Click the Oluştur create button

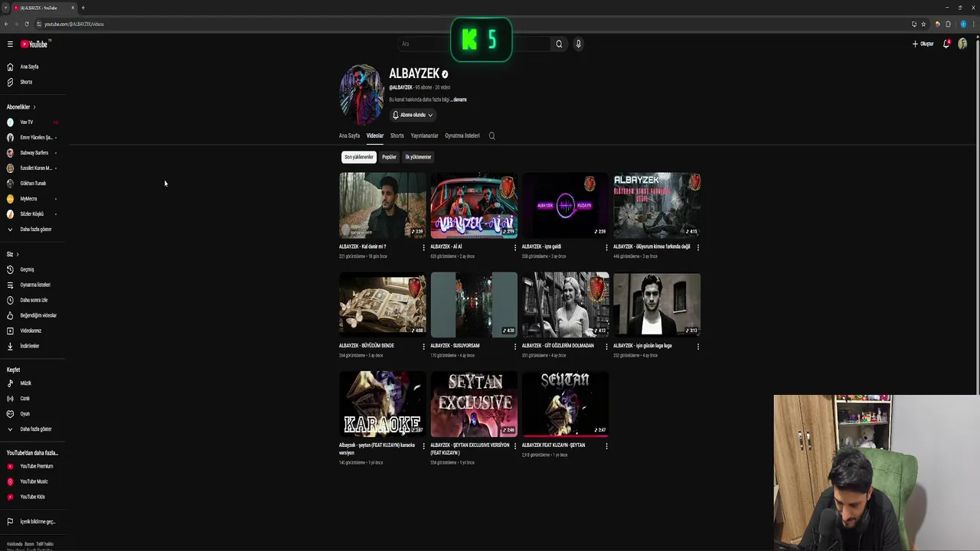coord(923,44)
